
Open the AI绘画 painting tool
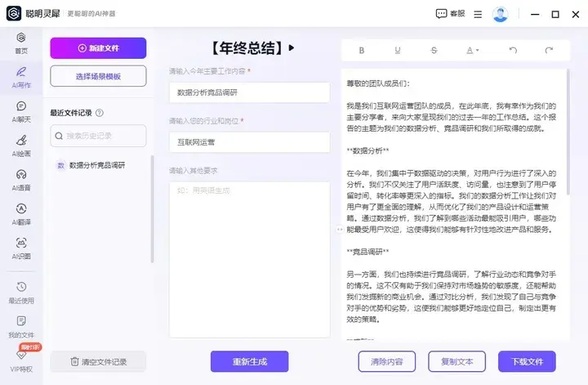point(20,145)
